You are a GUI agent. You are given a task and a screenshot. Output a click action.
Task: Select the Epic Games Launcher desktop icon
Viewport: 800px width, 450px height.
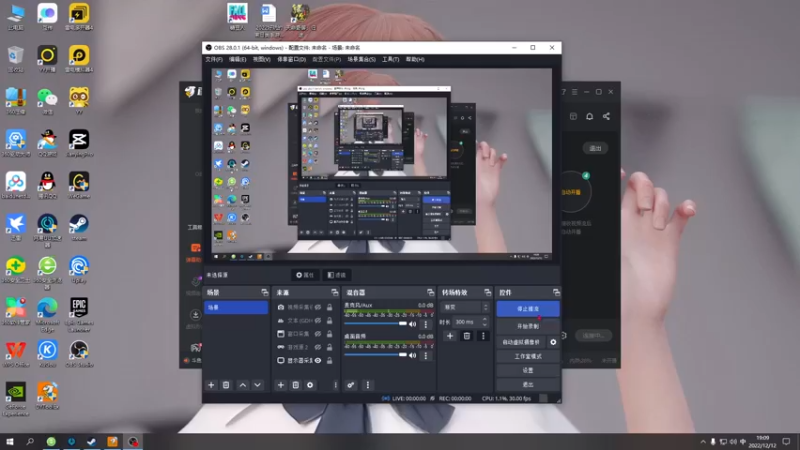coord(79,314)
